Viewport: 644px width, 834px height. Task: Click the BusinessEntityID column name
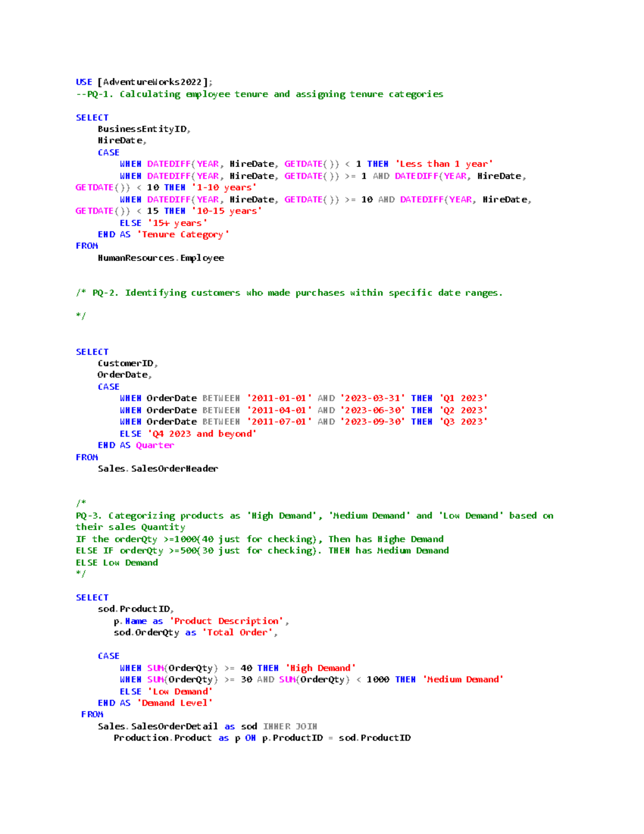coord(142,129)
